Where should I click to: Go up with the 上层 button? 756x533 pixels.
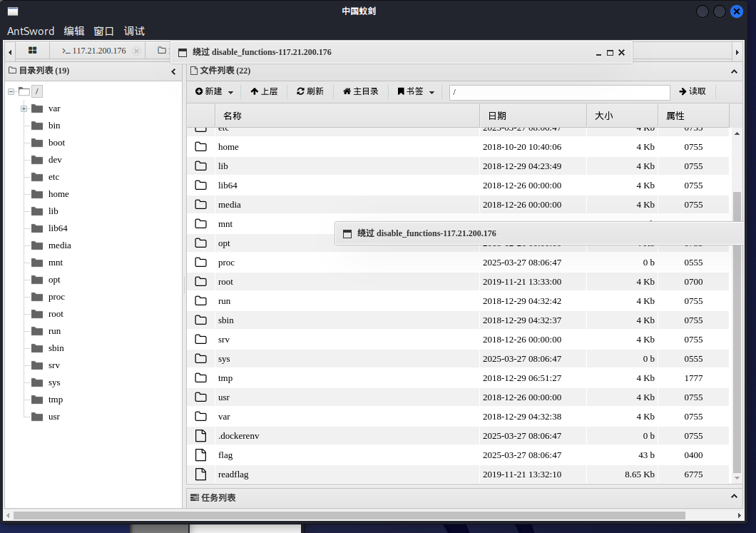tap(264, 91)
